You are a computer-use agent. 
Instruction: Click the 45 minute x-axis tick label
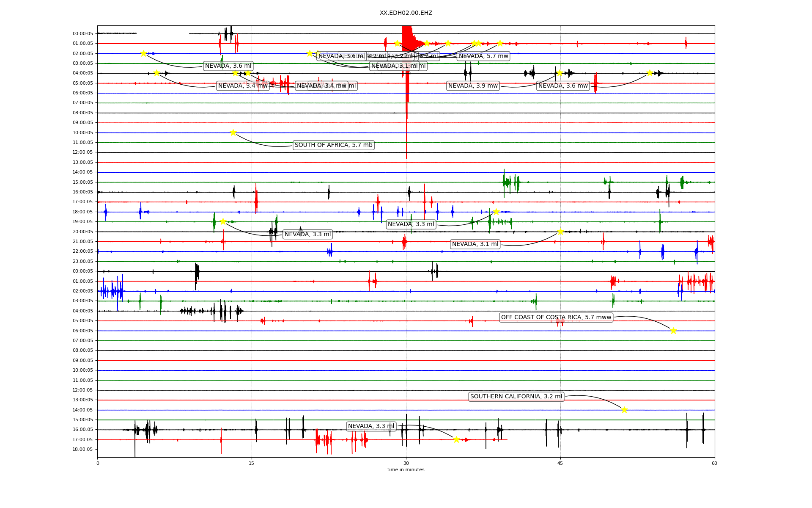[560, 463]
